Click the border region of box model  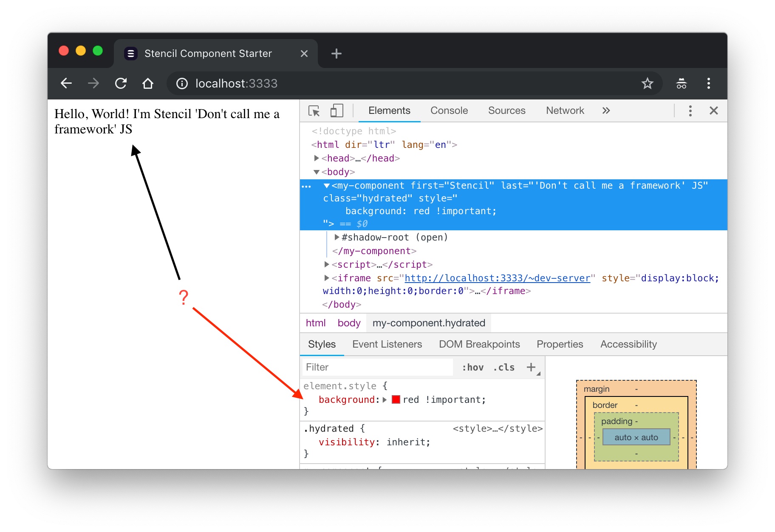[x=636, y=405]
